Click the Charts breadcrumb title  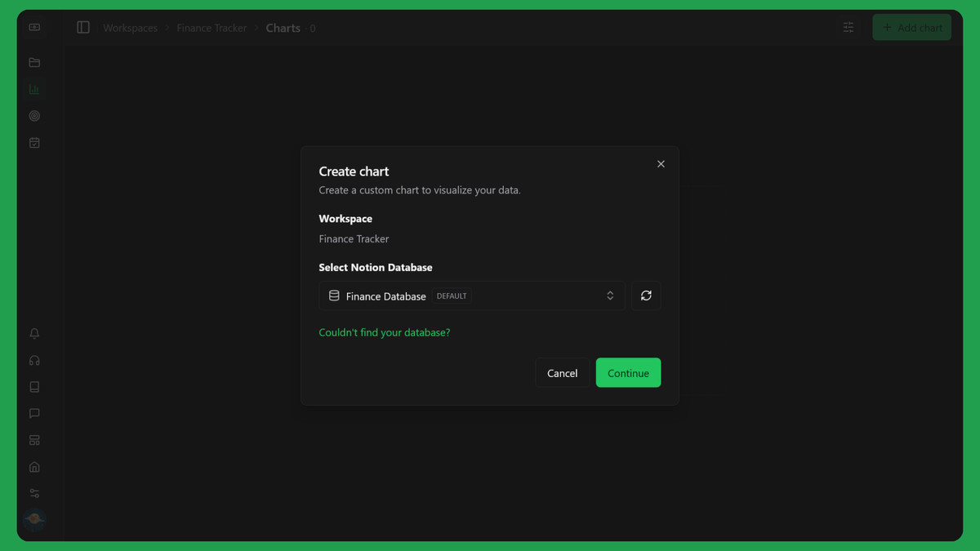tap(283, 28)
